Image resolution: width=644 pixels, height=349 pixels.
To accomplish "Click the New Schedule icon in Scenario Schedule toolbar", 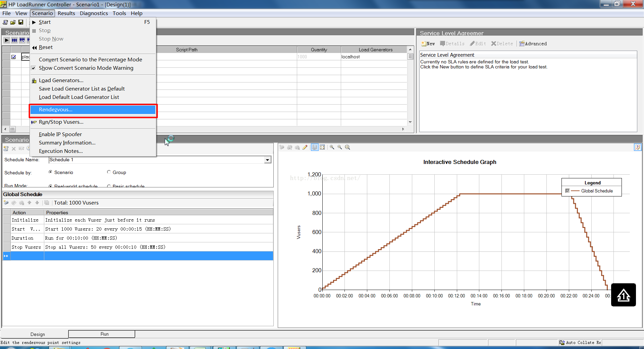I will pyautogui.click(x=6, y=149).
